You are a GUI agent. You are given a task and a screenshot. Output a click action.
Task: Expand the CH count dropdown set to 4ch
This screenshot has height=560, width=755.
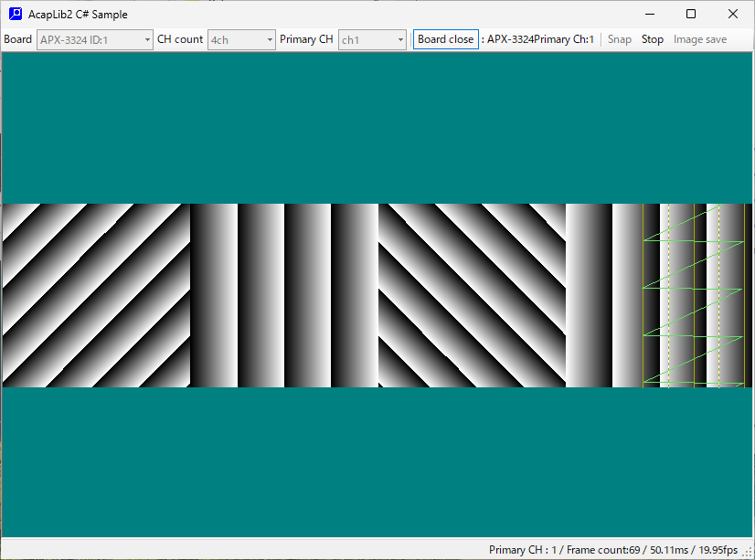241,39
